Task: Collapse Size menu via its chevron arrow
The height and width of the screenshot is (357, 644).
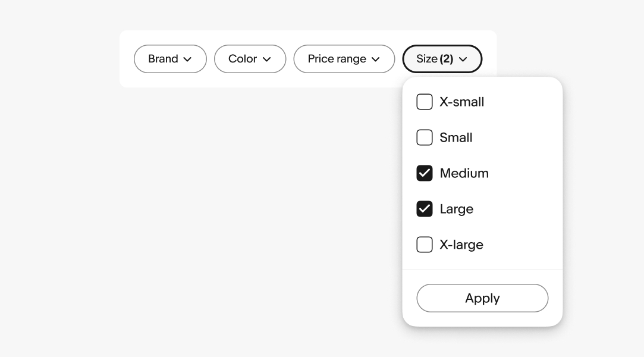Action: [x=463, y=59]
